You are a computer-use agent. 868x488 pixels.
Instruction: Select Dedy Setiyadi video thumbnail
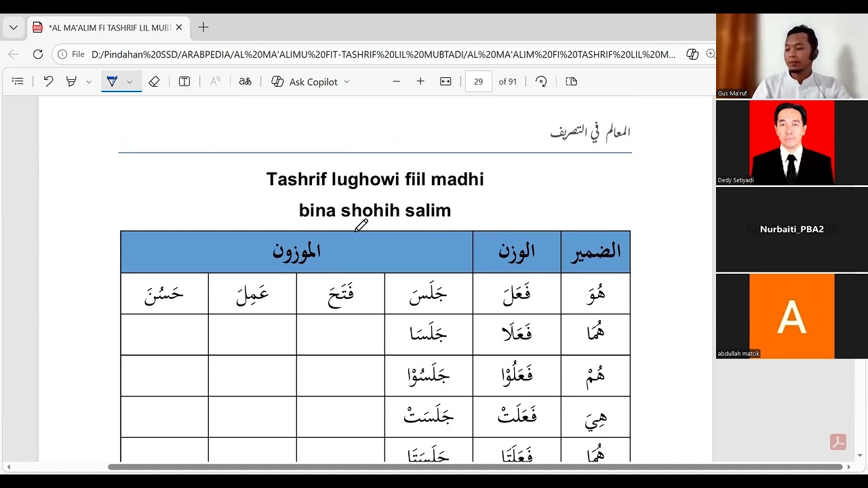pos(792,143)
